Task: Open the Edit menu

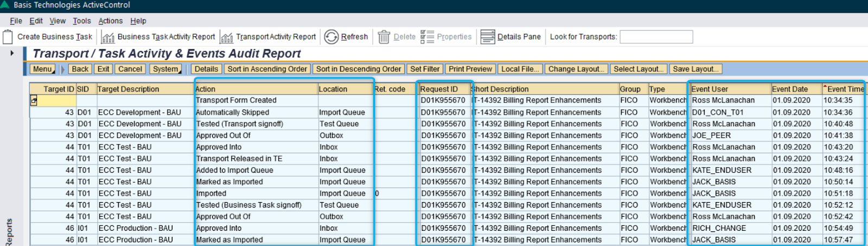Action: (x=36, y=21)
